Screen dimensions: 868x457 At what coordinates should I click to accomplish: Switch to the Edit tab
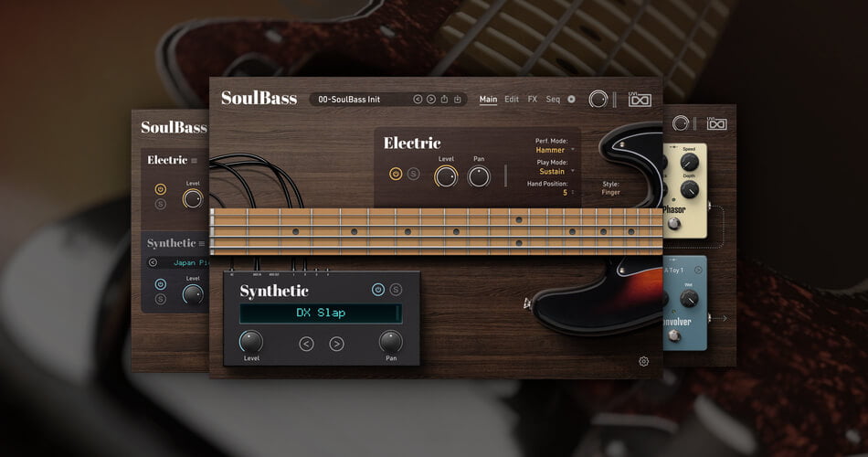[512, 99]
